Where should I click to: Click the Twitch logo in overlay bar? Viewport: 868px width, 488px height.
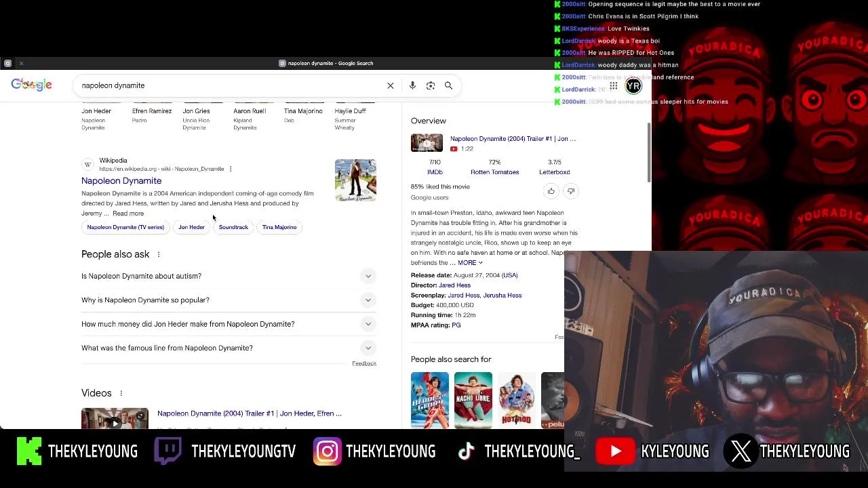click(x=167, y=451)
